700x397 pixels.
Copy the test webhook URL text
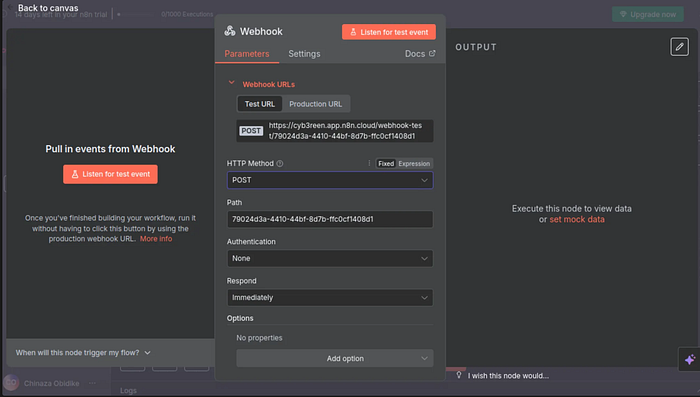coord(345,131)
